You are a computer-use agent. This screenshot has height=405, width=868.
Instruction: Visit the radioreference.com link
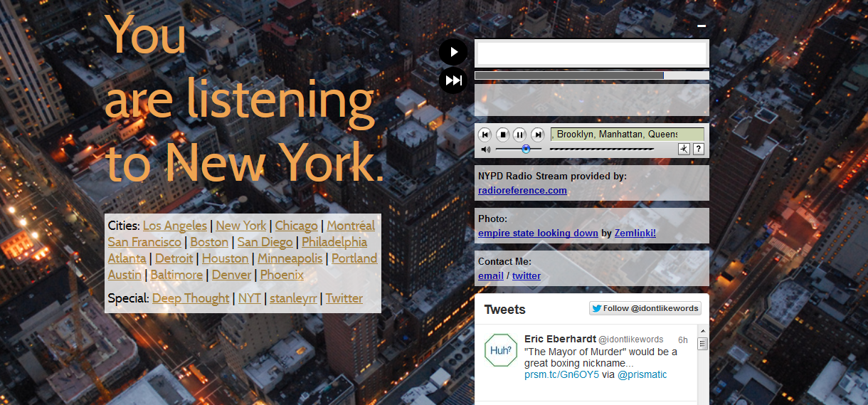point(522,190)
